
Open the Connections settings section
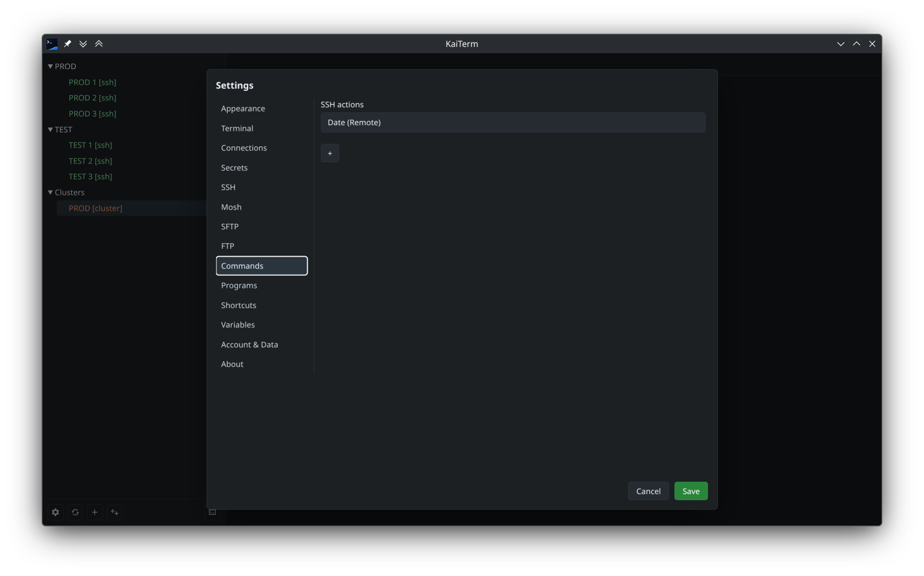pyautogui.click(x=262, y=148)
